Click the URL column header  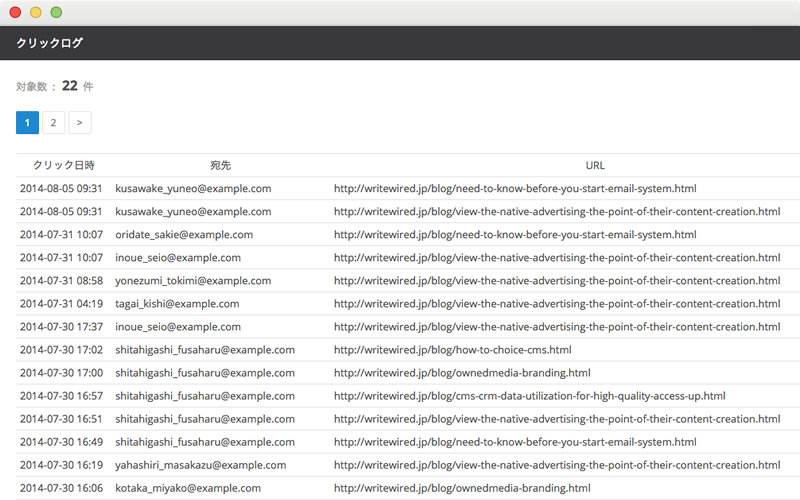pyautogui.click(x=595, y=165)
